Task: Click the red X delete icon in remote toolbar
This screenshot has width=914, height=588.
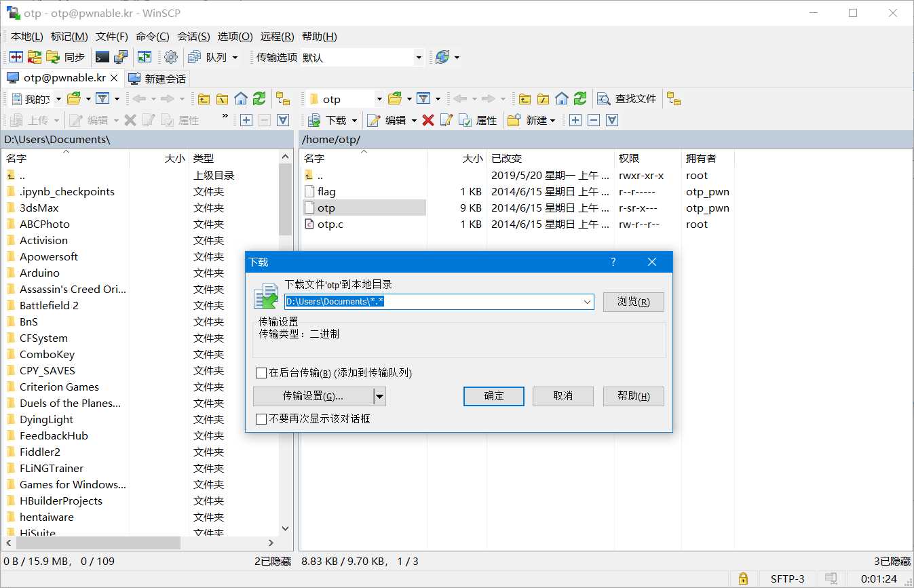Action: click(x=428, y=120)
